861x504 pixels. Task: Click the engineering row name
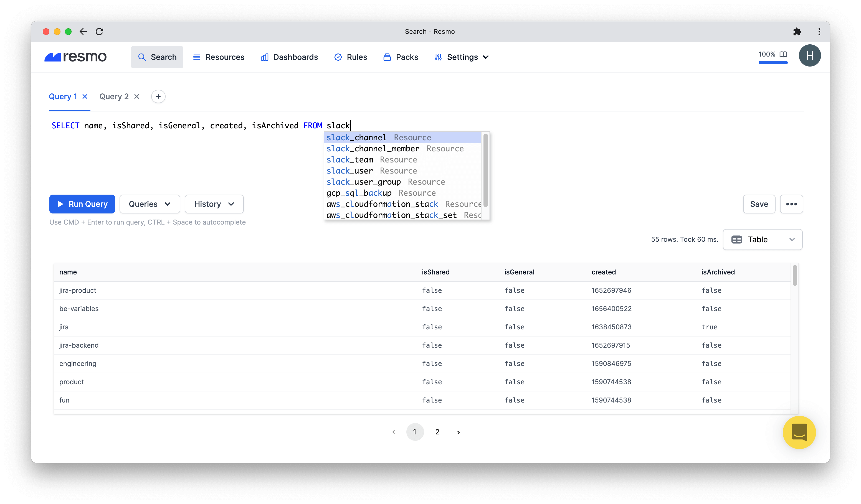78,364
